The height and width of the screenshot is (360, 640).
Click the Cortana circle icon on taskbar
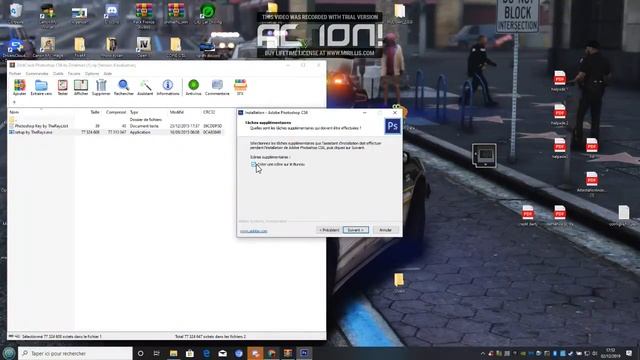(x=140, y=353)
